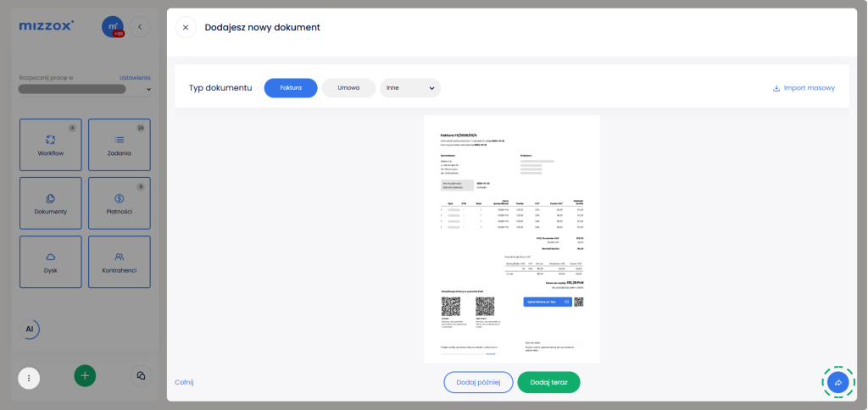Screen dimensions: 868x410
Task: Collapse the sidebar with the chevron button
Action: pyautogui.click(x=140, y=27)
